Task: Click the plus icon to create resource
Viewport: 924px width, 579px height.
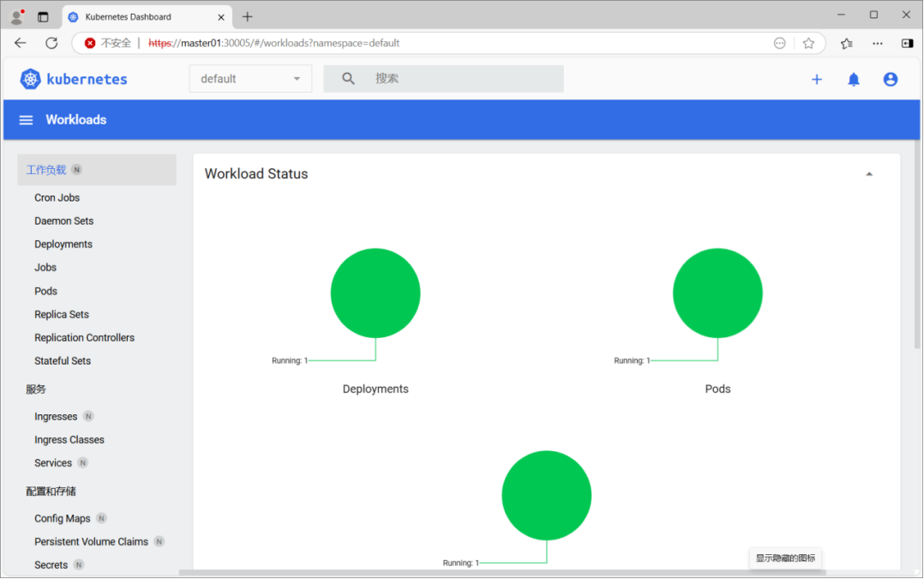Action: point(817,79)
